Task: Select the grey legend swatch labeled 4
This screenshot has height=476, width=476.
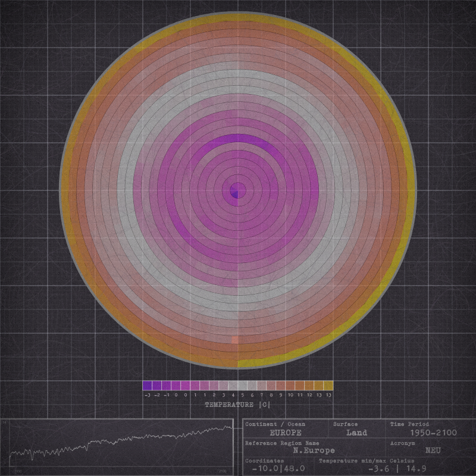Action: (233, 386)
